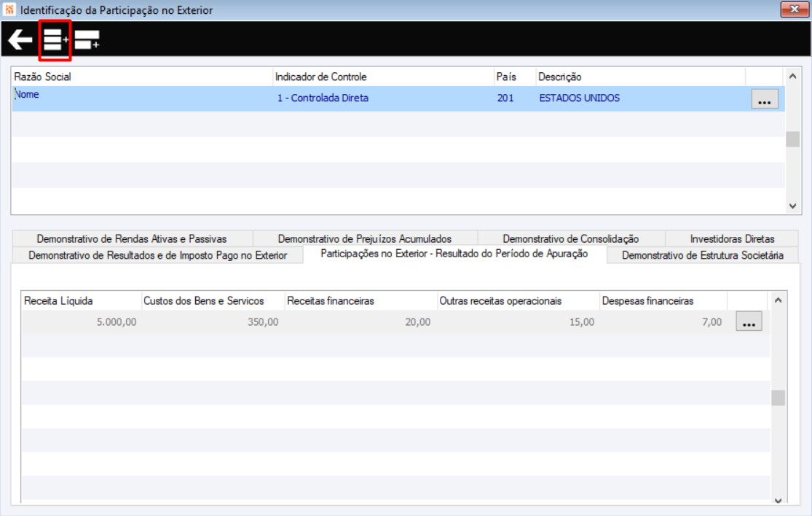Click the Receitas financeiras column header
Image resolution: width=812 pixels, height=516 pixels.
[x=361, y=301]
